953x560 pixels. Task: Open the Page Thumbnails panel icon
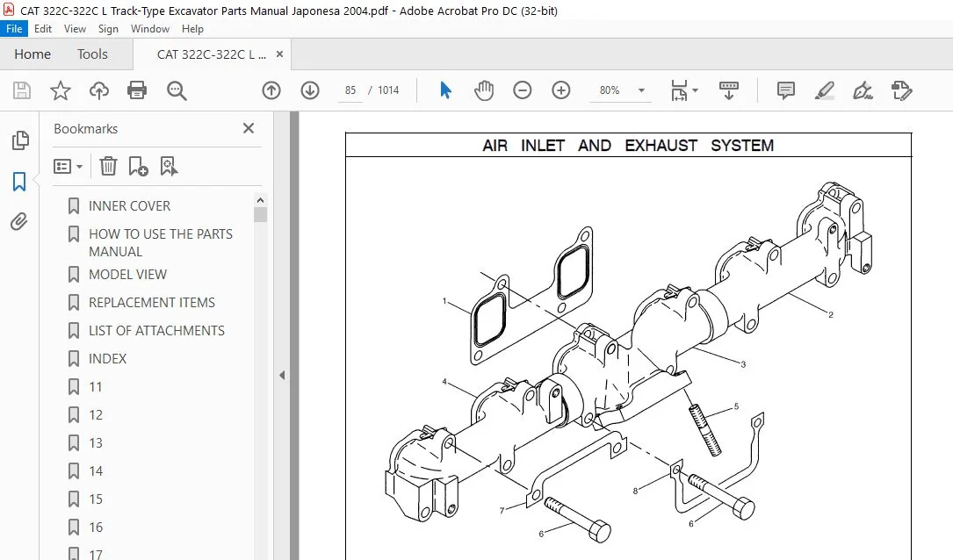click(x=20, y=140)
